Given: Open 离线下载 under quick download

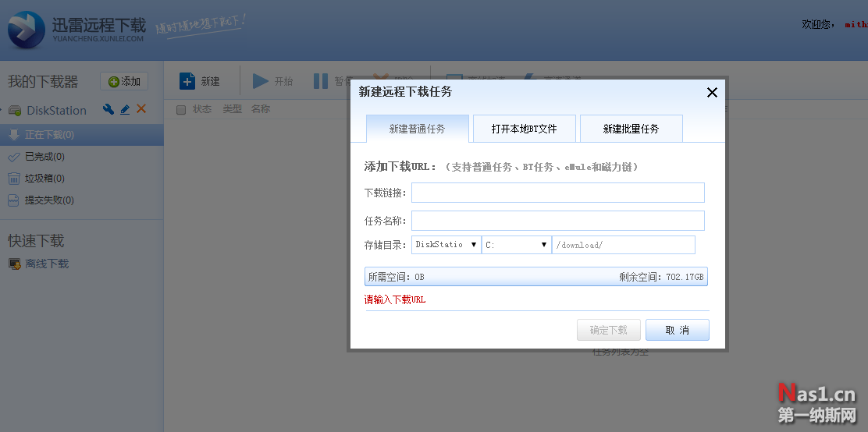Looking at the screenshot, I should pos(47,264).
